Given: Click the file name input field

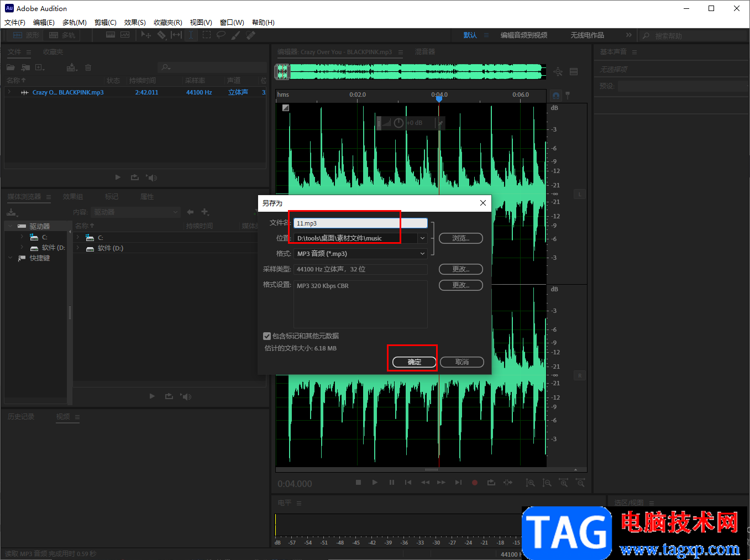Looking at the screenshot, I should (x=360, y=223).
